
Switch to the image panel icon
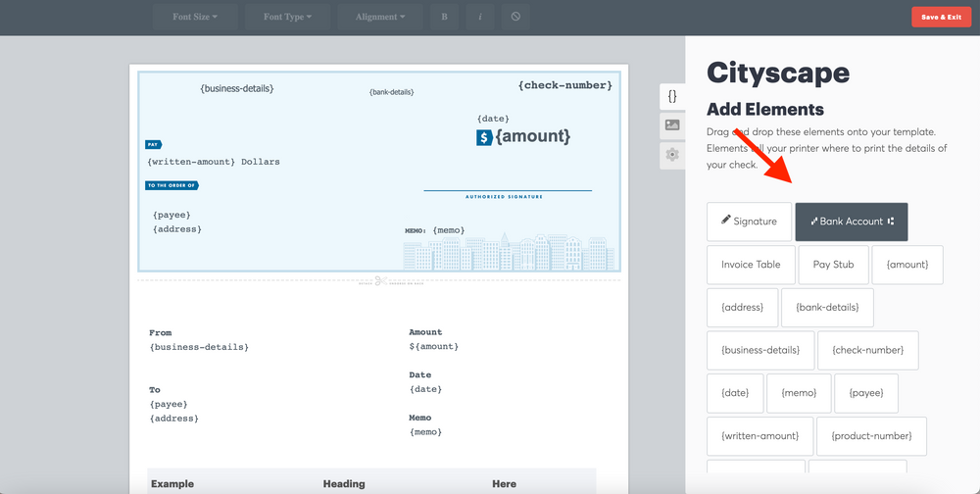[x=672, y=125]
